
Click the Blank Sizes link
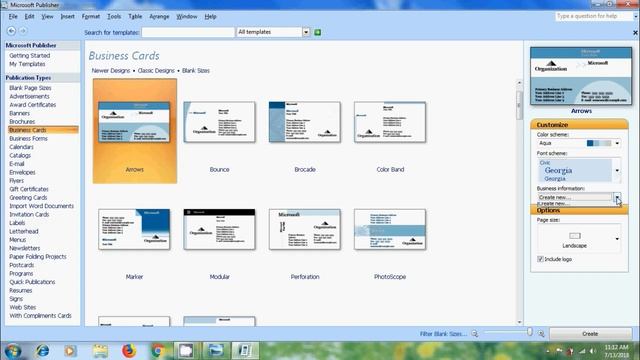coord(196,71)
